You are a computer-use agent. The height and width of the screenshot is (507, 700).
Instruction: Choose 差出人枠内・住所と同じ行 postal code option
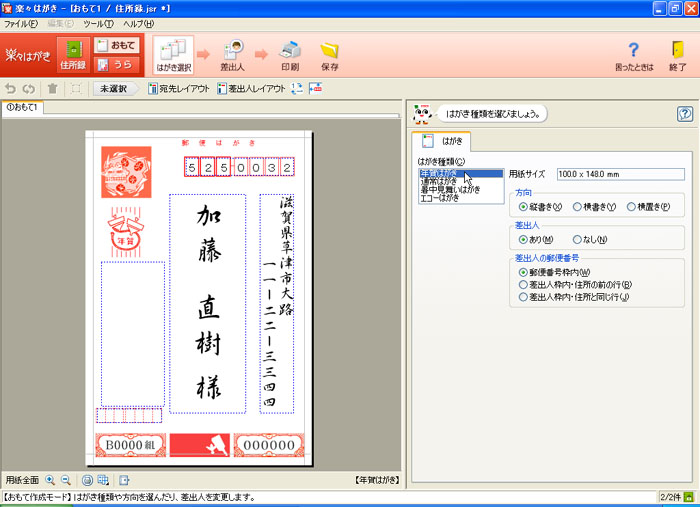pyautogui.click(x=523, y=297)
